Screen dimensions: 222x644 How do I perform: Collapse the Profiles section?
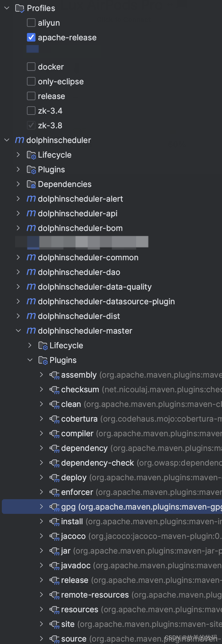click(7, 8)
